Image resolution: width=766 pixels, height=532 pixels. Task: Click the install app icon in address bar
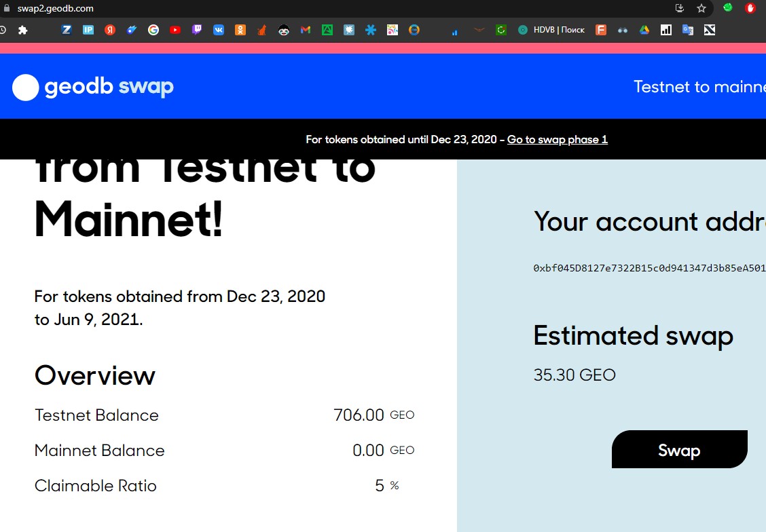680,8
